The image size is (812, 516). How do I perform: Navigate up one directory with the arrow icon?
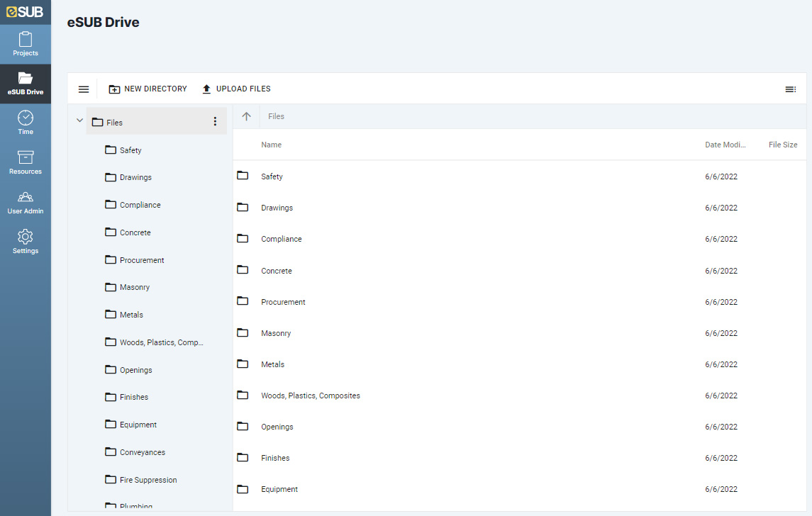coord(246,116)
